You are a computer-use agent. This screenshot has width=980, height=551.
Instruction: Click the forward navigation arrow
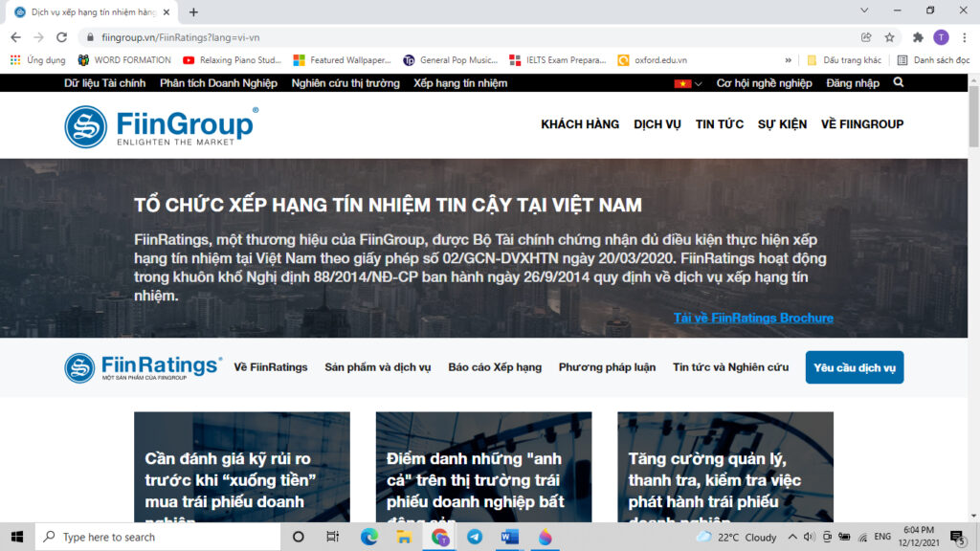pyautogui.click(x=38, y=37)
